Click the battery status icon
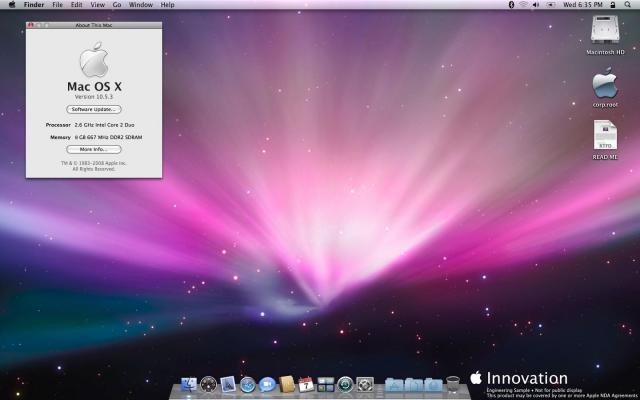 [x=551, y=4]
